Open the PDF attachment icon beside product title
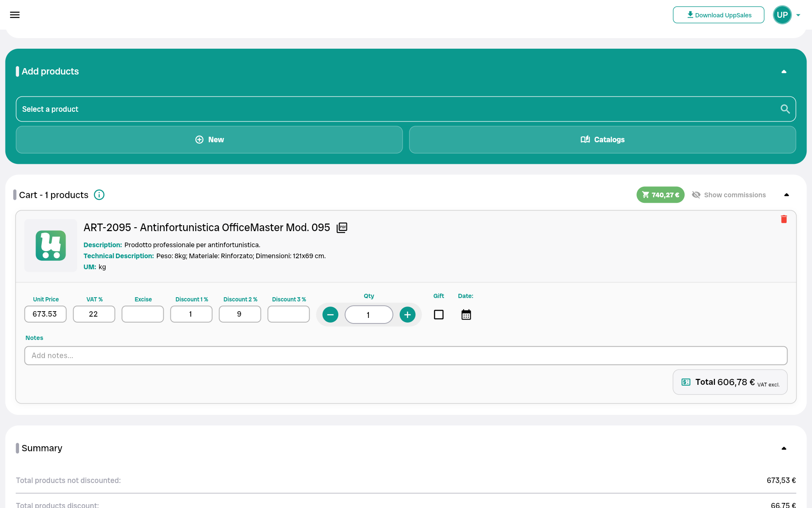812x508 pixels. click(x=342, y=228)
